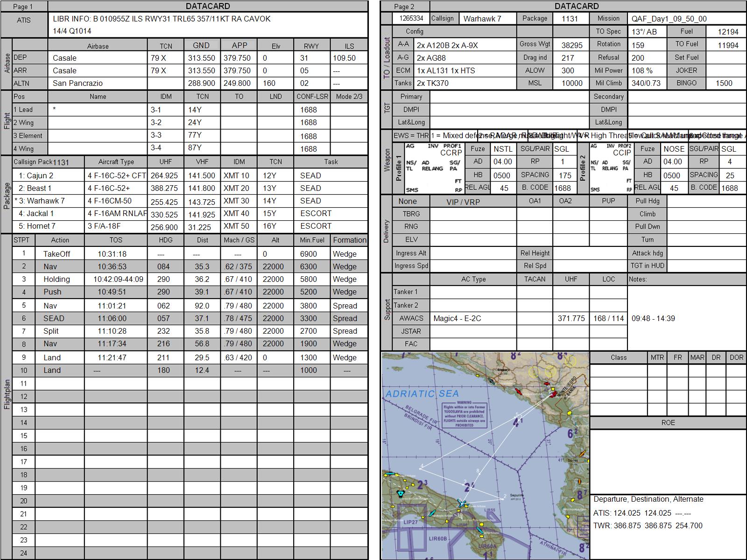This screenshot has width=747, height=560.
Task: Select the TWR frequencies line
Action: (648, 525)
